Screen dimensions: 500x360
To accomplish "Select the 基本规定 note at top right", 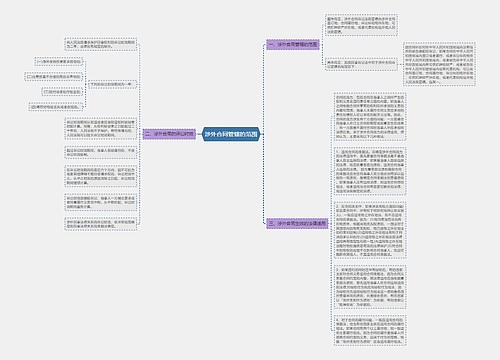I will (361, 25).
